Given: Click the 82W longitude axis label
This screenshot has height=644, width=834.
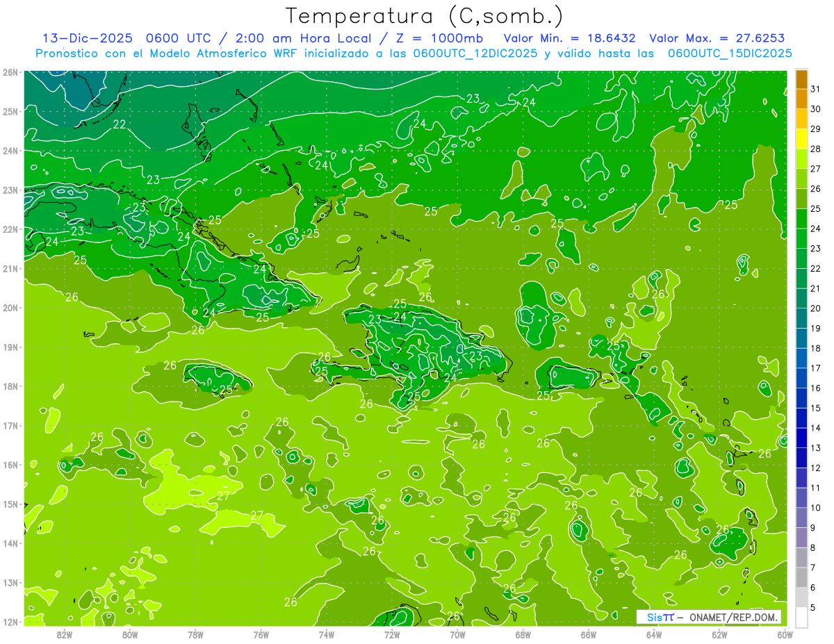Looking at the screenshot, I should tap(65, 634).
